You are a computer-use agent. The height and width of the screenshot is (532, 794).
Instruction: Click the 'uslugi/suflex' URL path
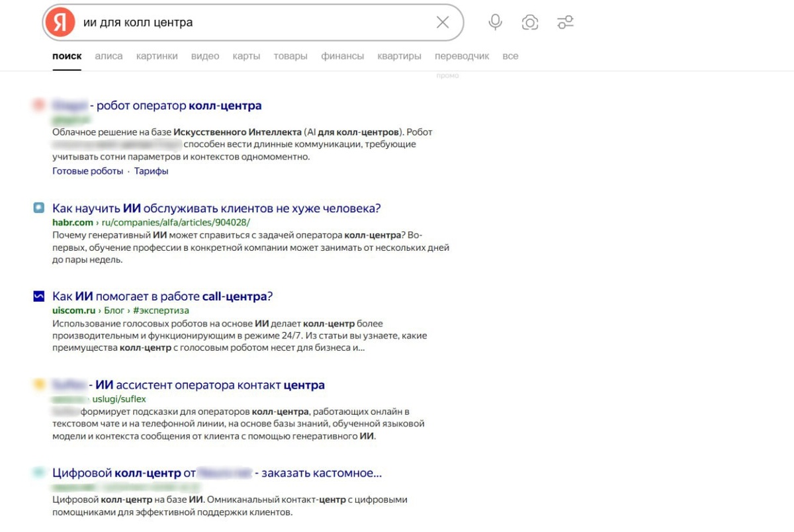pyautogui.click(x=119, y=399)
